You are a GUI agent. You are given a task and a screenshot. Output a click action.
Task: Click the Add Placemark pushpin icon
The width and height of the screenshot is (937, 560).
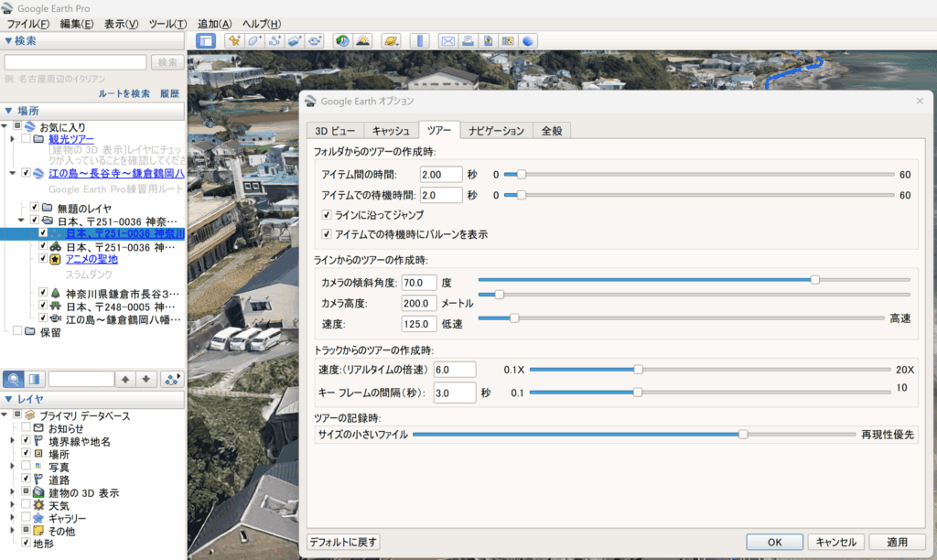coord(234,40)
